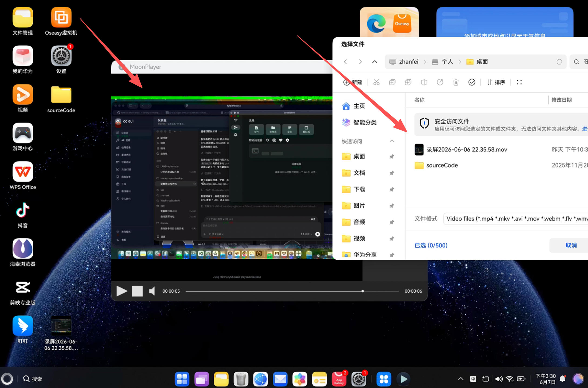Select 智能分类 in file picker sidebar
The width and height of the screenshot is (588, 388).
pyautogui.click(x=359, y=122)
